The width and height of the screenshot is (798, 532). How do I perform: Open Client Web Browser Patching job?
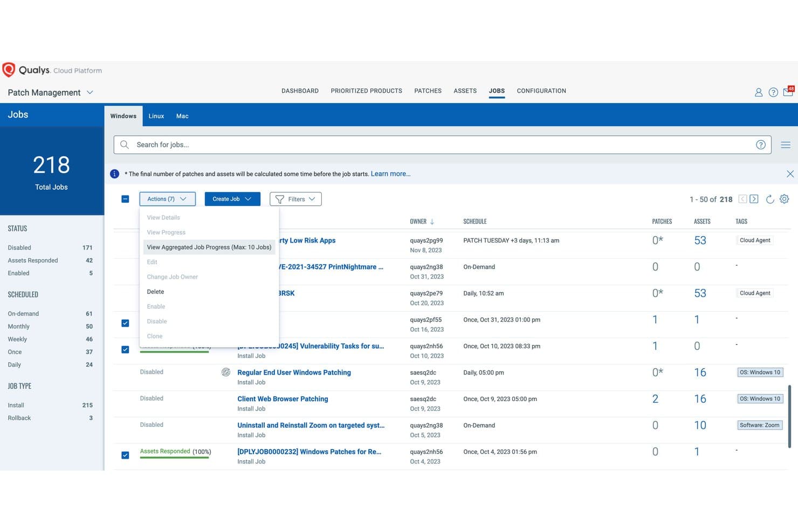[283, 399]
